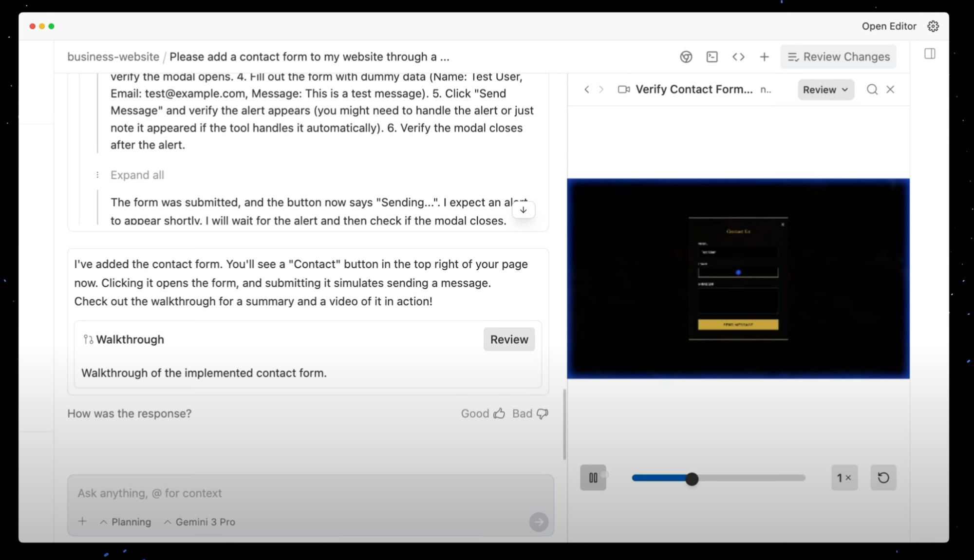Viewport: 974px width, 560px height.
Task: Open the terminal panel icon
Action: pyautogui.click(x=712, y=57)
